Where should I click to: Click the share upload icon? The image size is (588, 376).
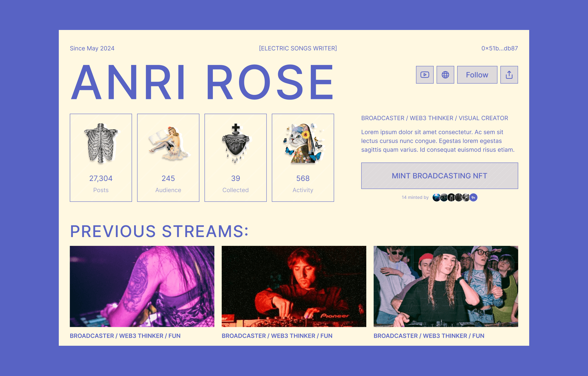[x=509, y=75]
